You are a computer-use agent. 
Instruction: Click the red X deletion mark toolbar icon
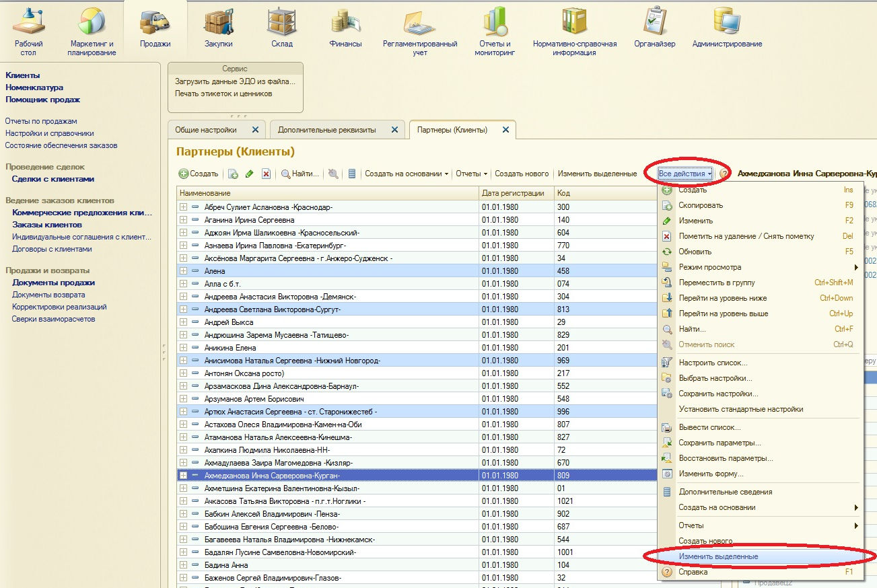click(267, 174)
